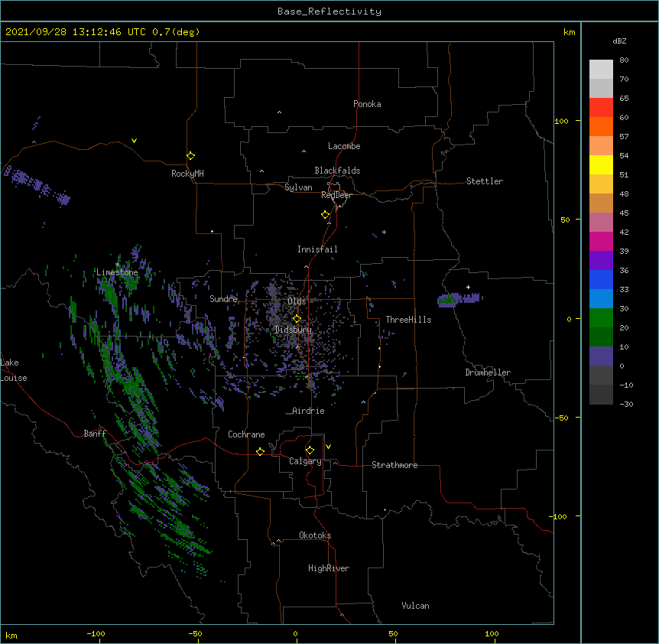The image size is (659, 644).
Task: Click the Ponoka city label
Action: (x=367, y=104)
